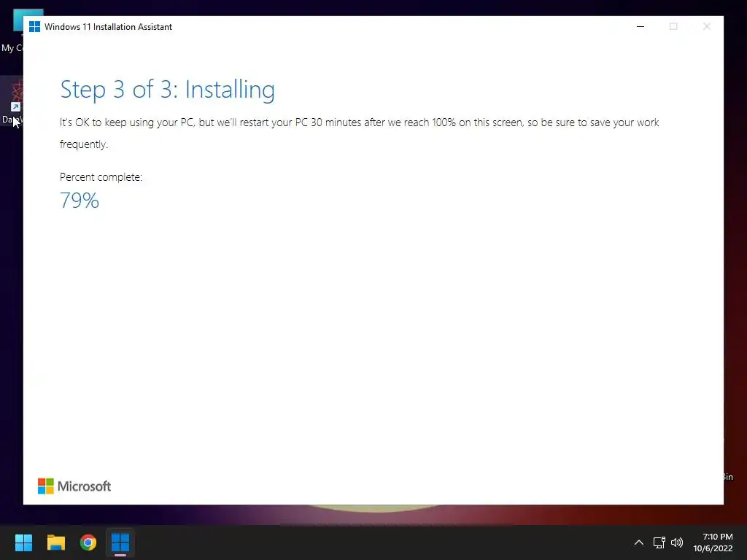747x560 pixels.
Task: Show hidden system tray icons
Action: pos(639,542)
